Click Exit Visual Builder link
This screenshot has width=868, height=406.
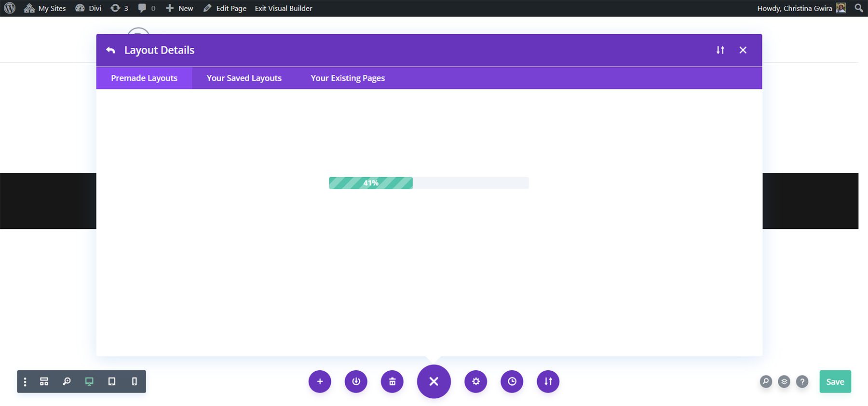[284, 8]
